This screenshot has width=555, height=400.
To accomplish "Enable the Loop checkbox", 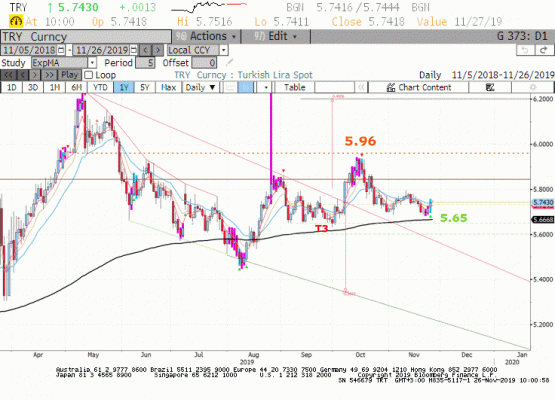I will tap(88, 75).
